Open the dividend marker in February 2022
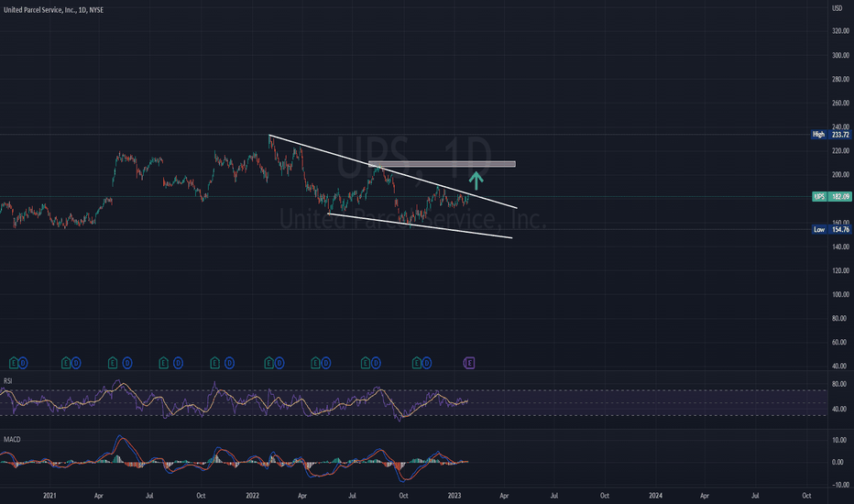854x504 pixels. (x=279, y=363)
